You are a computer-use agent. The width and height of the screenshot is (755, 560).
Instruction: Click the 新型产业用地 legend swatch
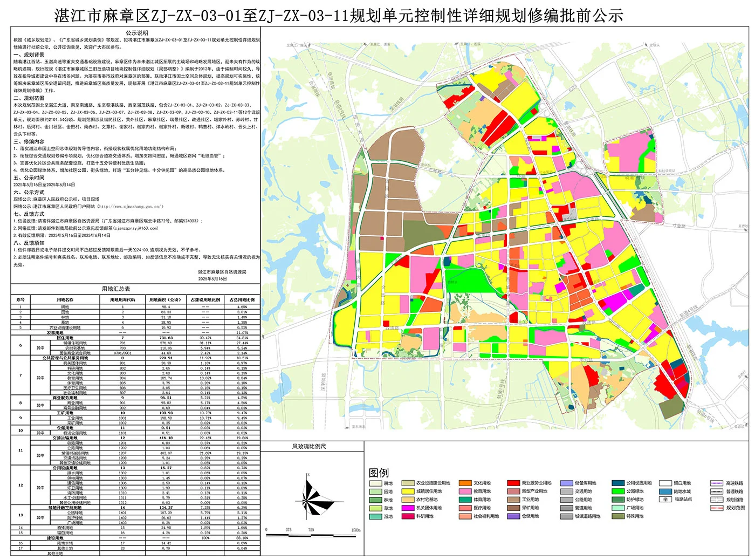pos(513,491)
